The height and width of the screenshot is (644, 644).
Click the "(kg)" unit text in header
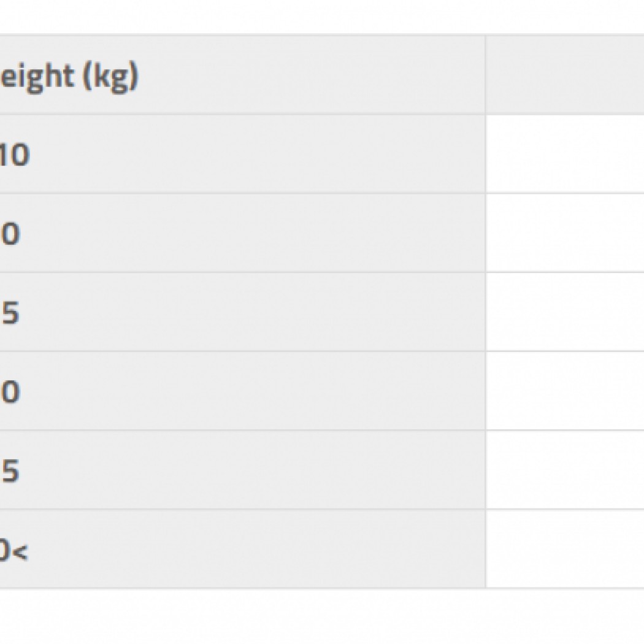111,77
